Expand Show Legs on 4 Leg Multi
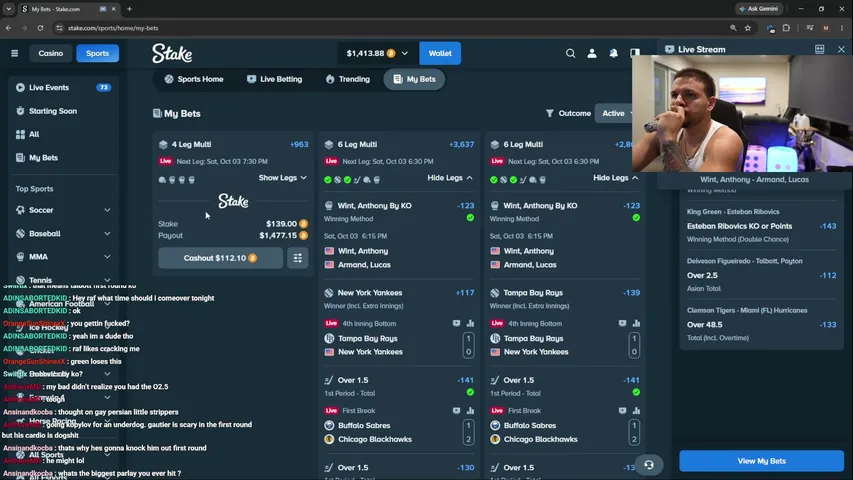 coord(282,178)
